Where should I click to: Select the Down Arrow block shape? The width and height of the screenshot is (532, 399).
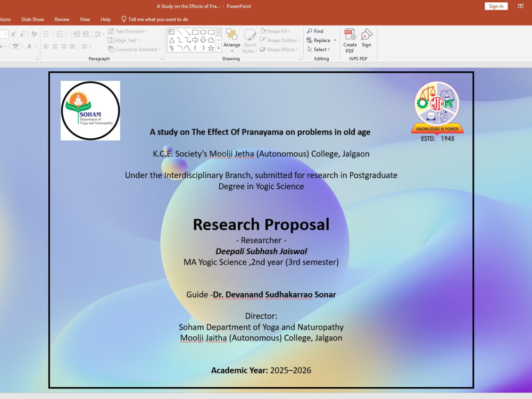tap(203, 40)
